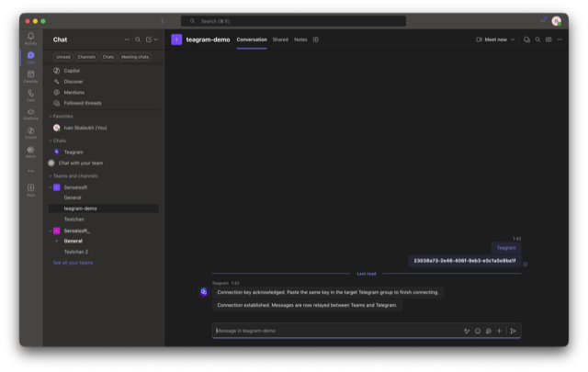Add a tab with plus icon

point(316,39)
